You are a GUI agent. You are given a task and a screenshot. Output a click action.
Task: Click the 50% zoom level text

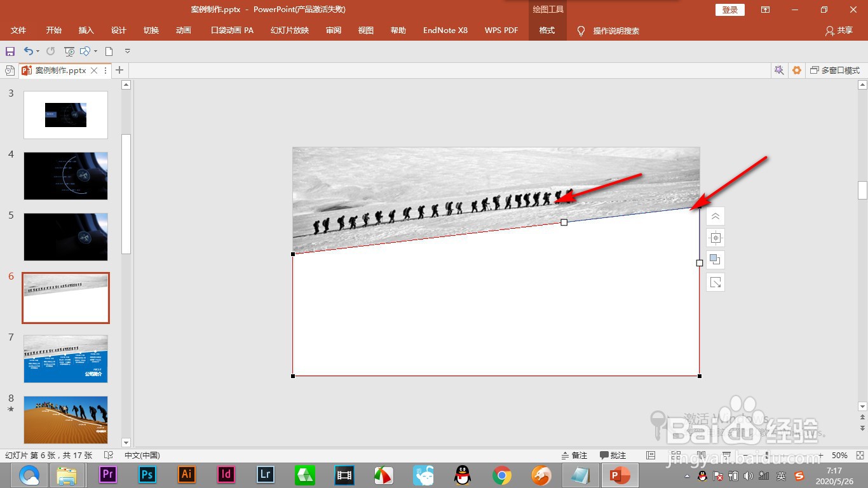click(x=840, y=456)
